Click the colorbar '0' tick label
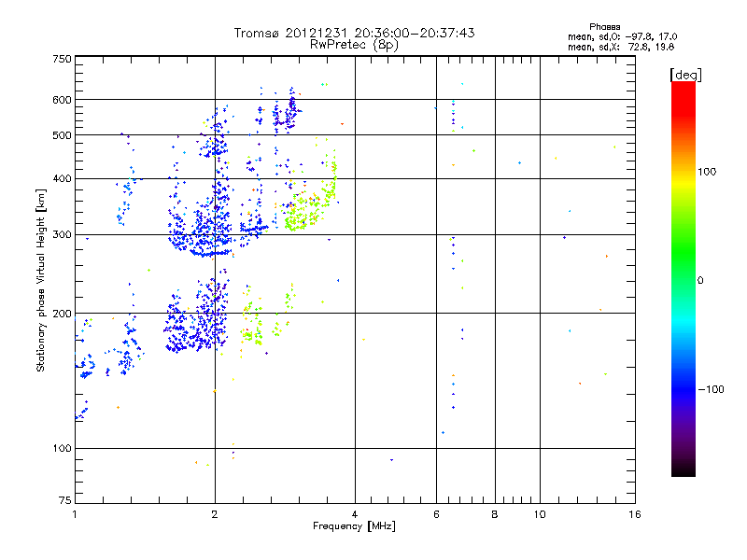Viewport: 747px width, 560px height. click(x=700, y=281)
